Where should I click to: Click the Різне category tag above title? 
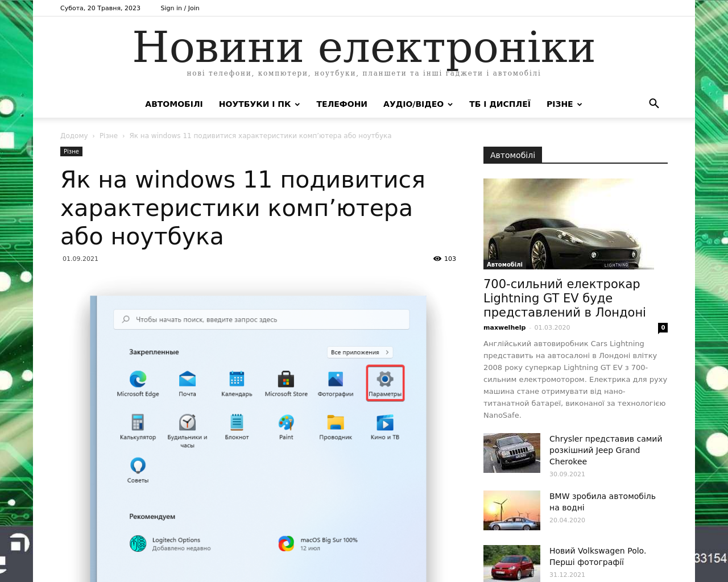(x=71, y=151)
